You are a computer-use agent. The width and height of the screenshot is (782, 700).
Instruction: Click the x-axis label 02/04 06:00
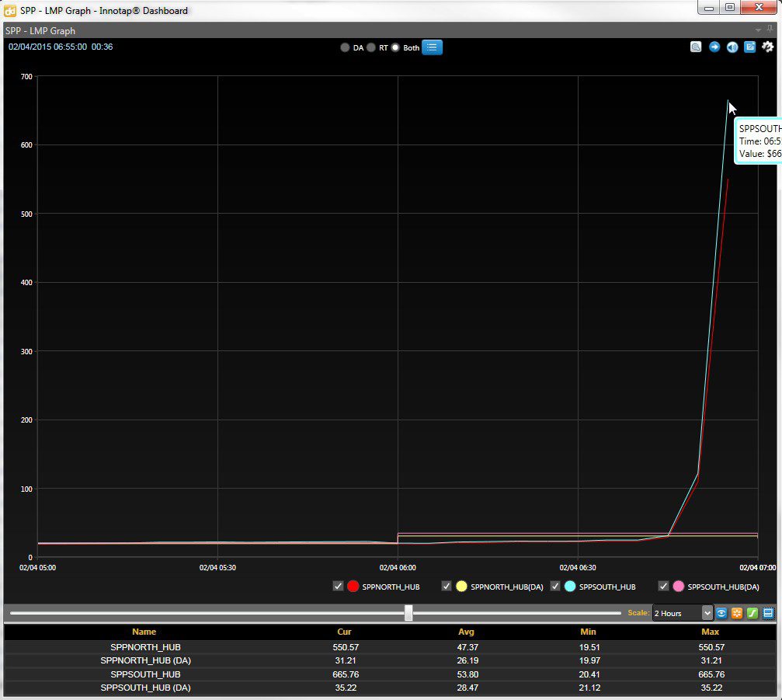pos(398,568)
